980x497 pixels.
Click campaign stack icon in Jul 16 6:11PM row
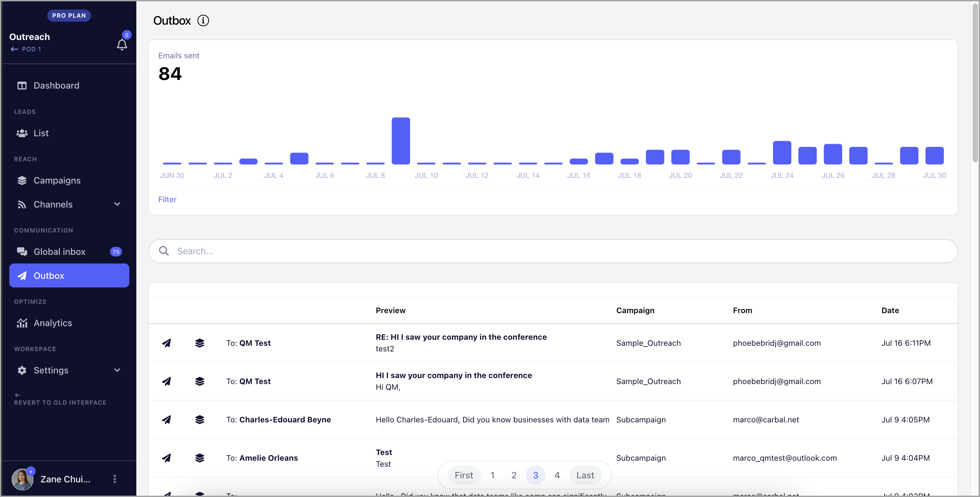coord(200,343)
